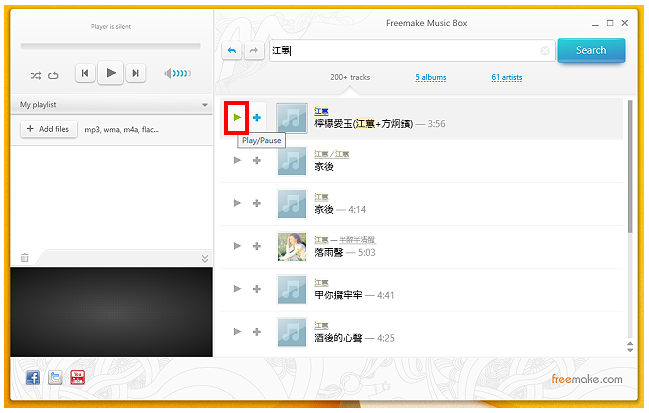649x413 pixels.
Task: Clear search field with X icon
Action: 545,51
